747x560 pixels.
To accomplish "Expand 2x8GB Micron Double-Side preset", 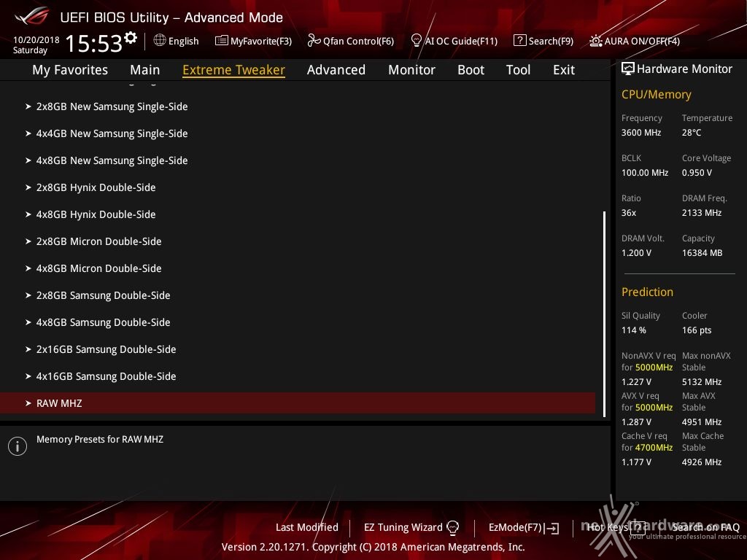I will [298, 241].
